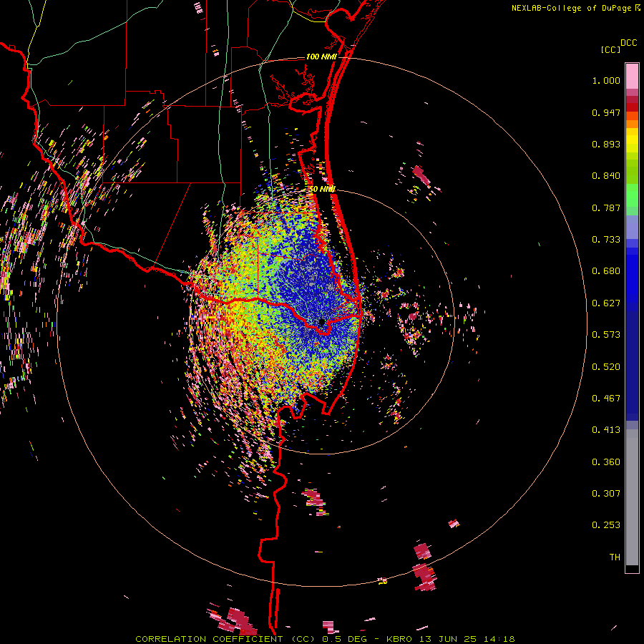Click the 1.000 value on the color scale

click(x=606, y=80)
